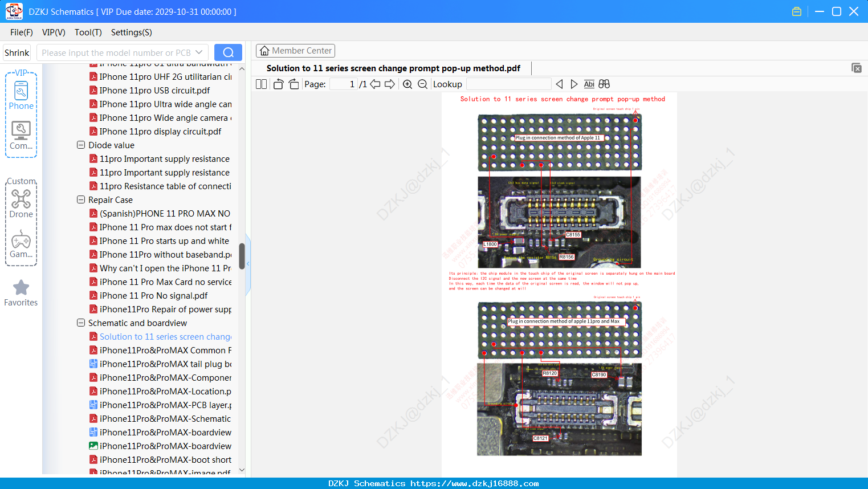The image size is (868, 489).
Task: Open IPhone 11pro display circuit.pdf
Action: click(160, 131)
